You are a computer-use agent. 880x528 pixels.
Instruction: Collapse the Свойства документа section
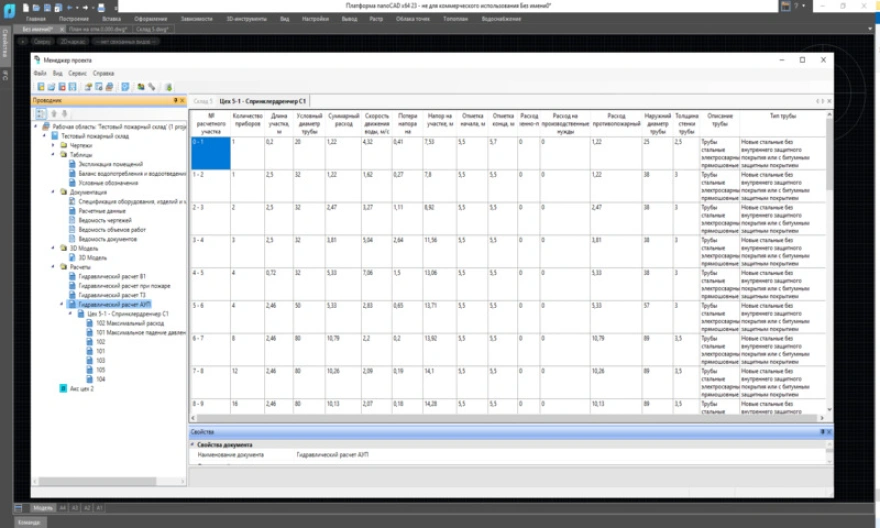coord(192,445)
